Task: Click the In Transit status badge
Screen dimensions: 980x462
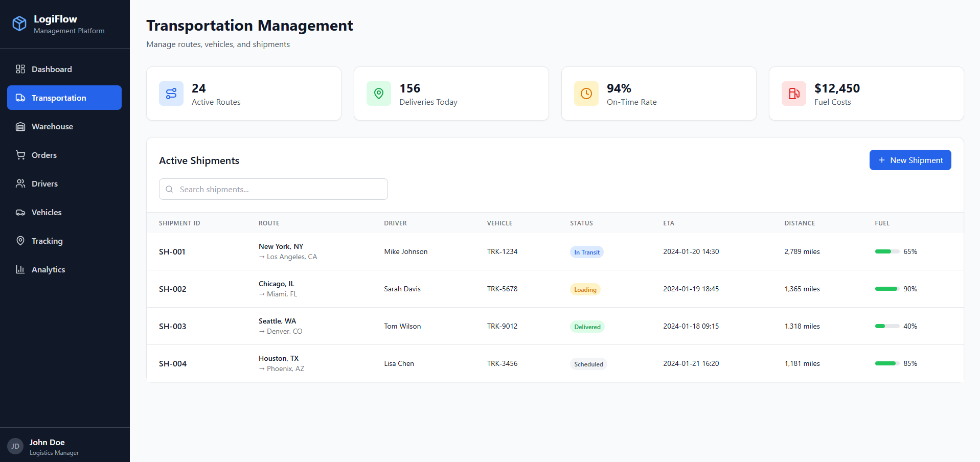Action: [x=586, y=252]
